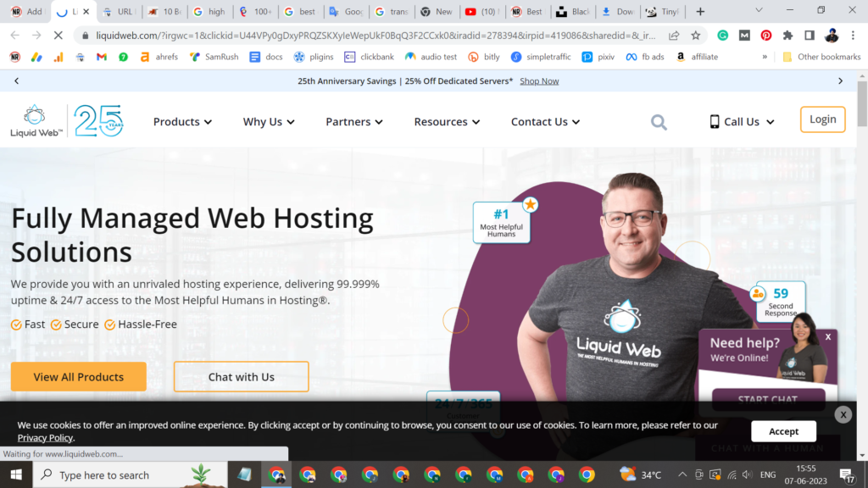
Task: Expand the Products dropdown menu
Action: 182,122
